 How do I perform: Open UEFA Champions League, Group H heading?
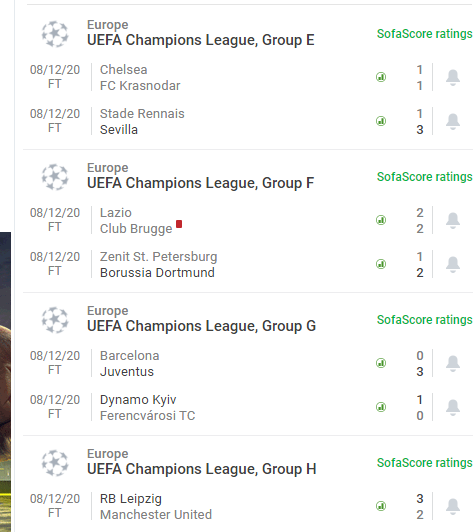click(202, 469)
